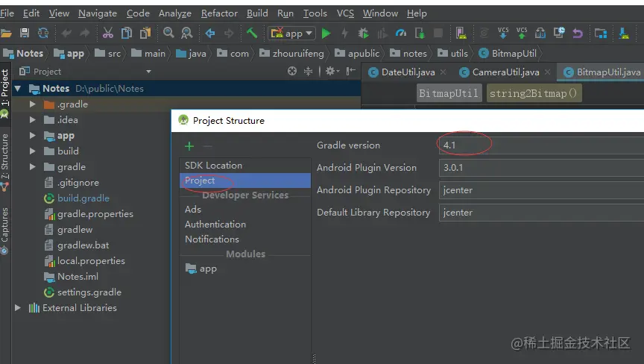Expand the gradle folder arrow
Image resolution: width=644 pixels, height=364 pixels.
[33, 167]
